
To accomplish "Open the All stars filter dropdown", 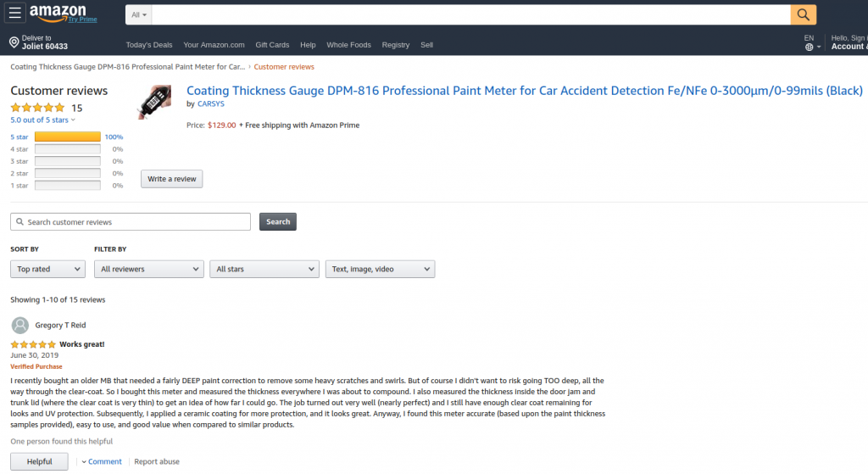I will tap(264, 269).
